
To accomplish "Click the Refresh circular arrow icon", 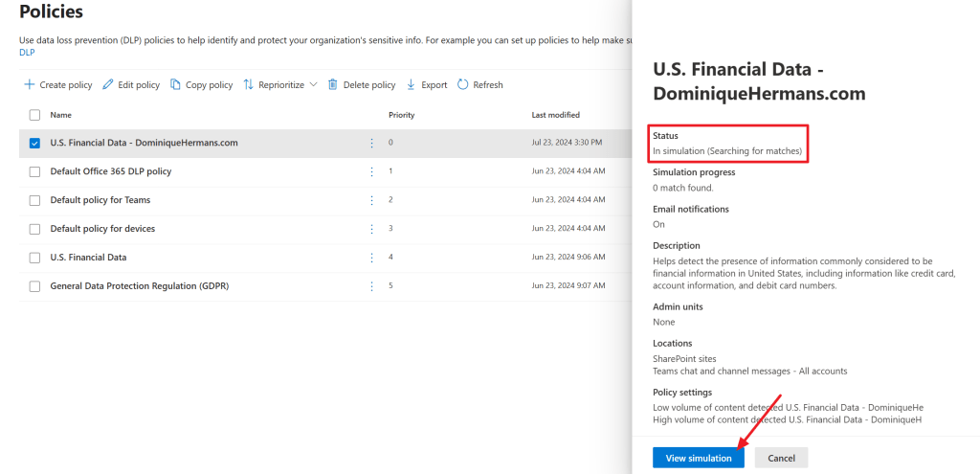I will (x=463, y=85).
